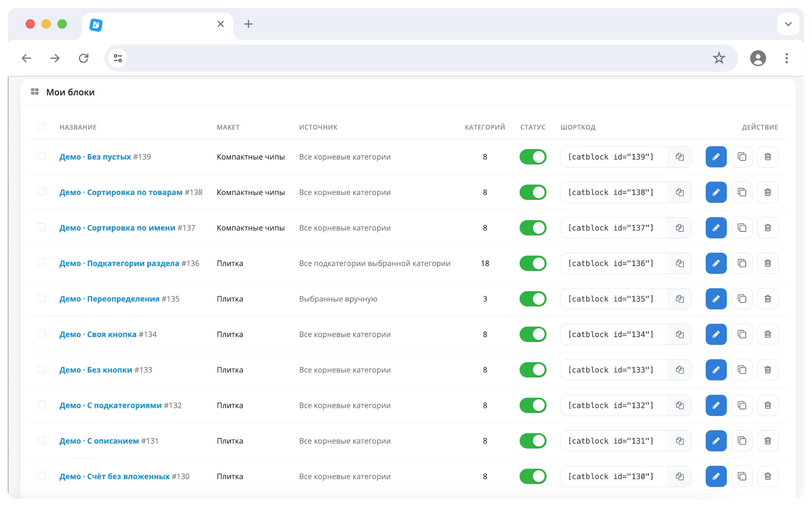The height and width of the screenshot is (507, 812).
Task: Copy the shortcode for id="137"
Action: 680,228
